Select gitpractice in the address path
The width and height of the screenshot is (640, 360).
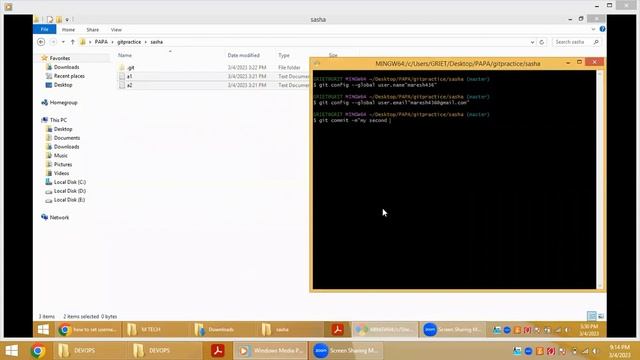point(129,42)
